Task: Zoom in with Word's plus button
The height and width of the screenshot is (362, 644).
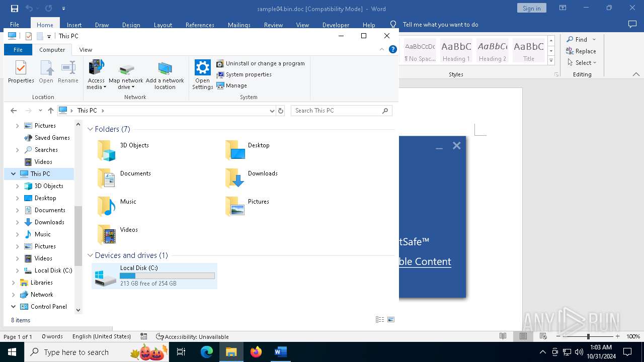Action: click(617, 336)
